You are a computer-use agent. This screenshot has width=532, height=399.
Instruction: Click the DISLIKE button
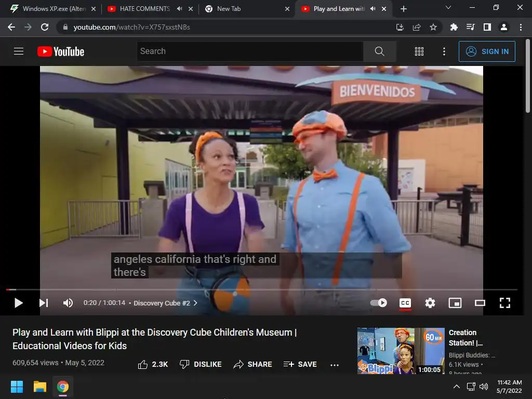coord(201,364)
